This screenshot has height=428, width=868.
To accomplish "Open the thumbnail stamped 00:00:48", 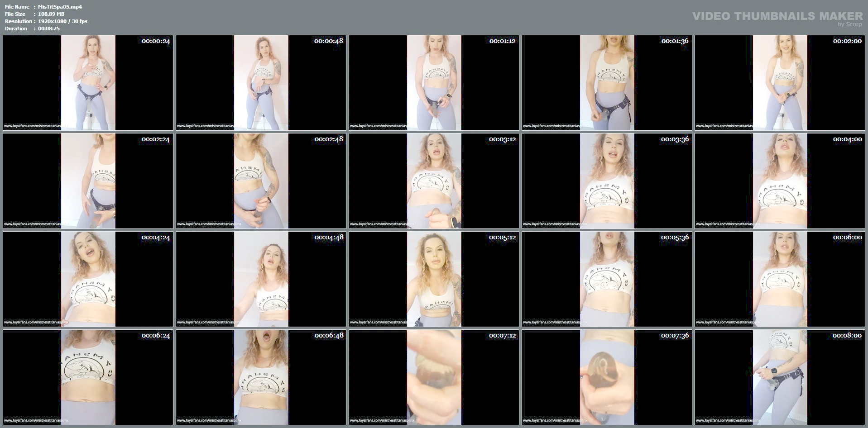I will pos(261,83).
